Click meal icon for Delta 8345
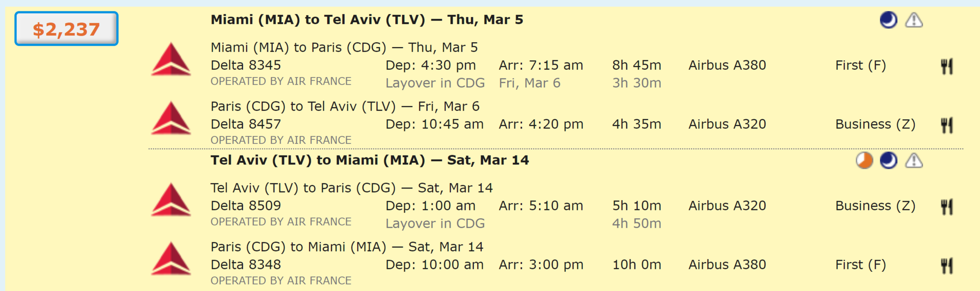 pyautogui.click(x=947, y=66)
